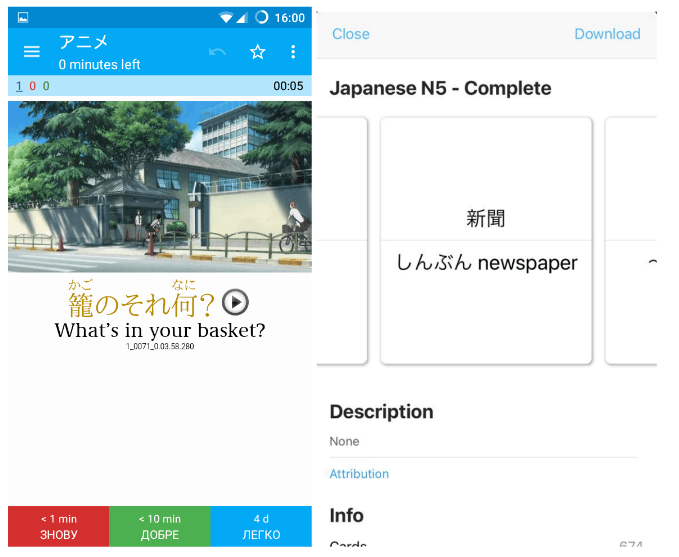The width and height of the screenshot is (679, 557).
Task: Tap the card ID 1_0071_0.03.58.280
Action: [x=160, y=346]
